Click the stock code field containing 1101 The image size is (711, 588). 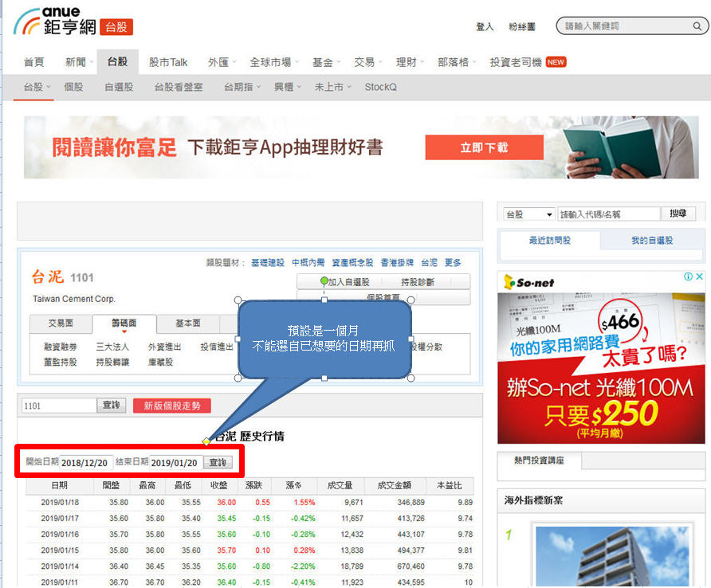point(59,406)
